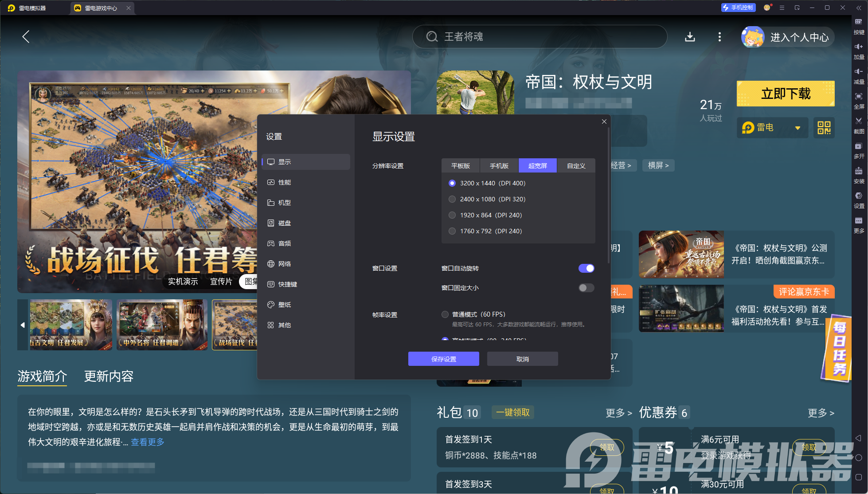Turn off 窗口自动旋转 toggle

[x=586, y=268]
